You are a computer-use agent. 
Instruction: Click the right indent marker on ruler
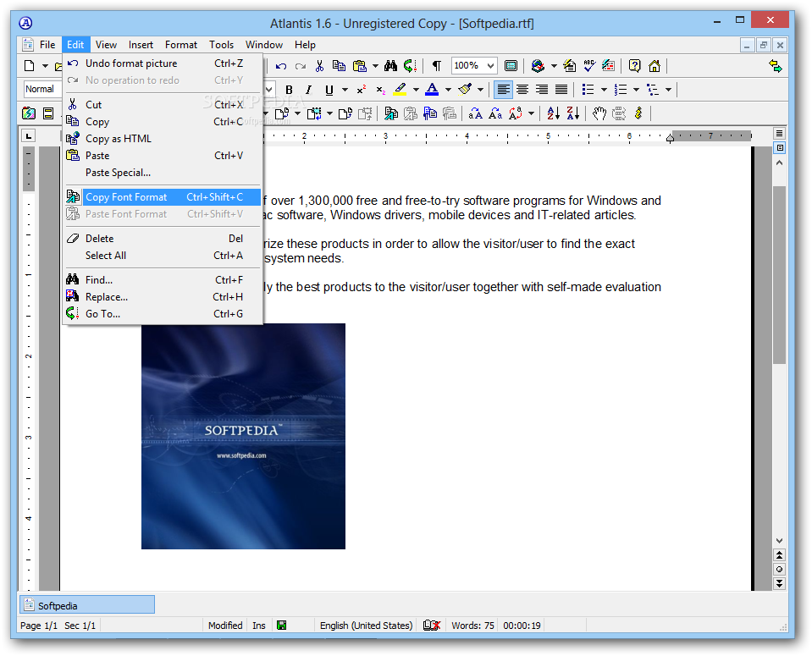click(670, 138)
